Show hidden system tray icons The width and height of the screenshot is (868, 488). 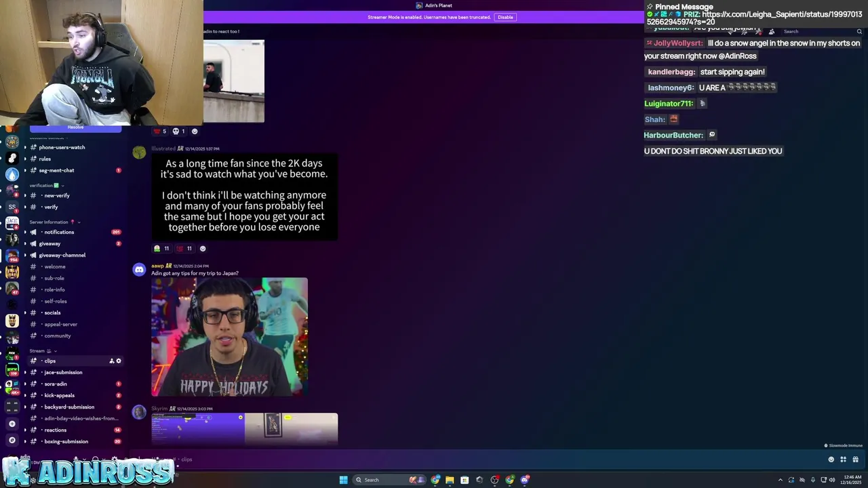coord(780,480)
